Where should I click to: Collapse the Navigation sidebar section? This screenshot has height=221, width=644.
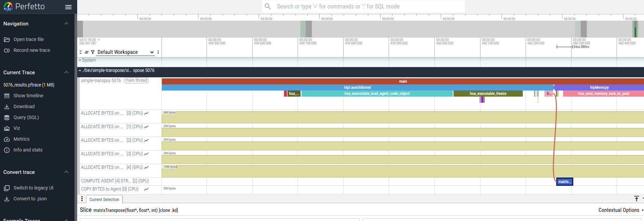pos(66,24)
